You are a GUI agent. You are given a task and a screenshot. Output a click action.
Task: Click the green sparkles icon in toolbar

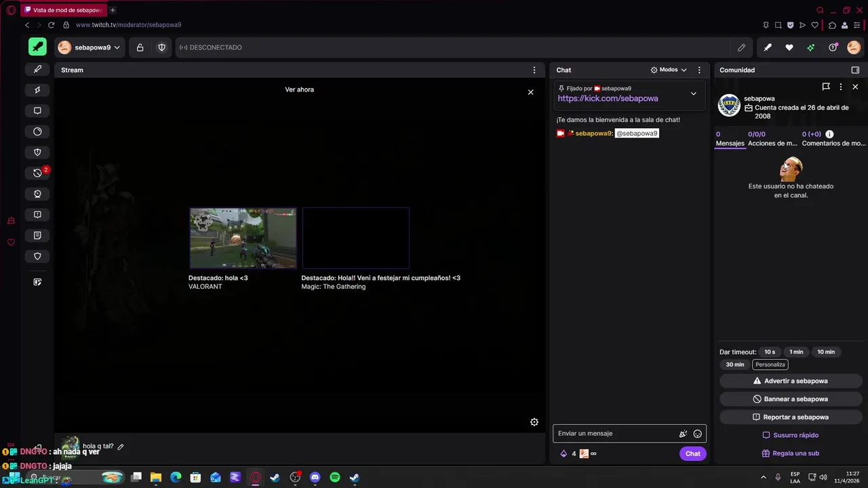pos(810,47)
